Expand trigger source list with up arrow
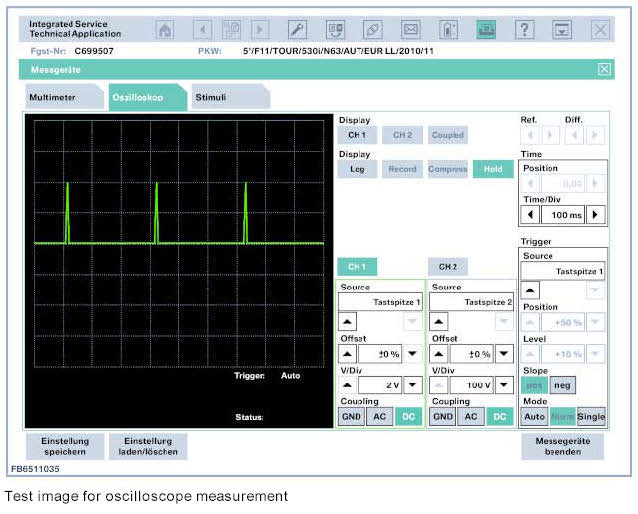 click(530, 289)
